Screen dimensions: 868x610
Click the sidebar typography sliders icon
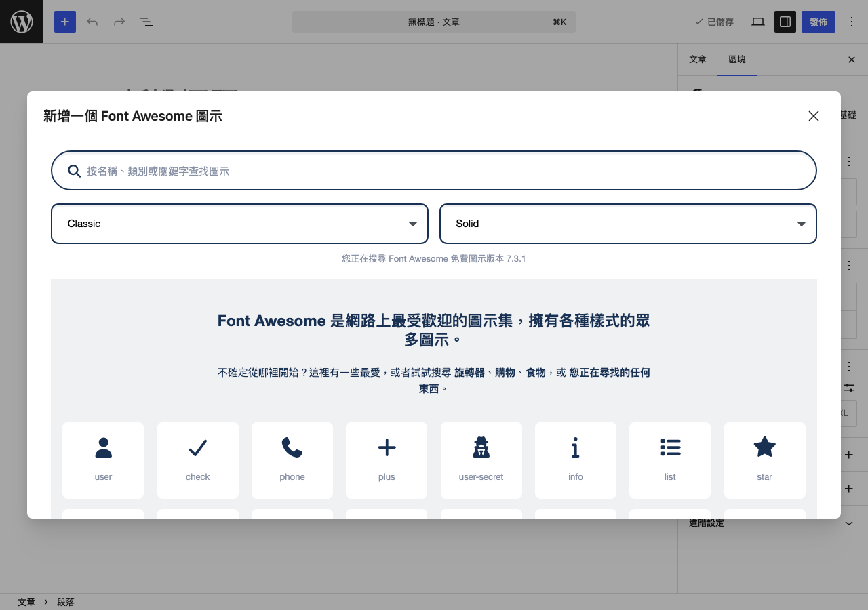pos(849,388)
